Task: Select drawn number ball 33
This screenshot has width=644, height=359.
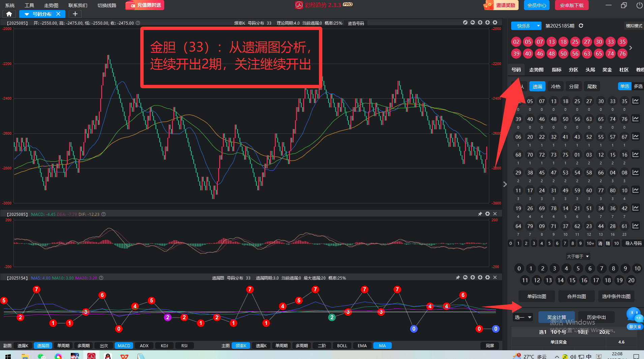Action: (x=611, y=42)
